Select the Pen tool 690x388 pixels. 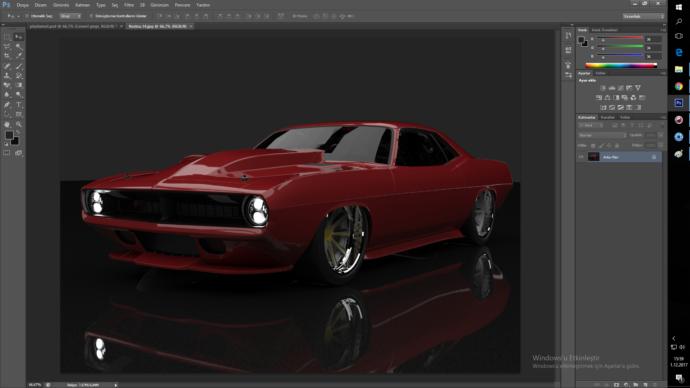pyautogui.click(x=7, y=105)
